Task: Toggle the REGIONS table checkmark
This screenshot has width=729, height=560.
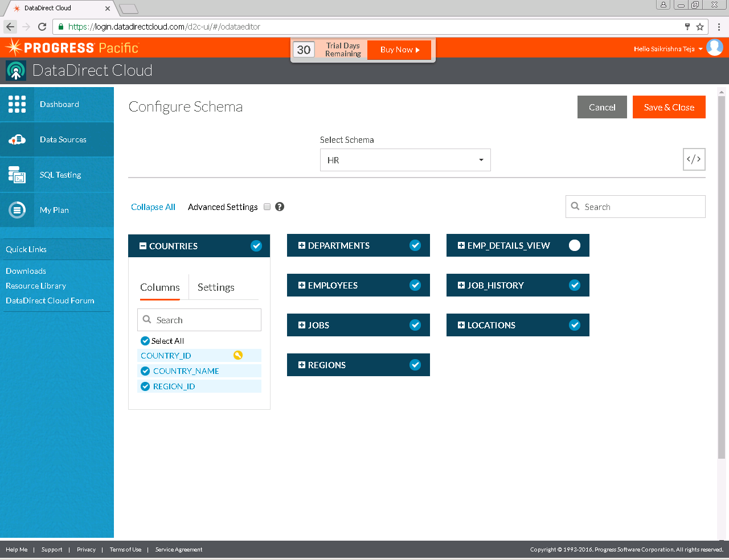Action: (415, 365)
